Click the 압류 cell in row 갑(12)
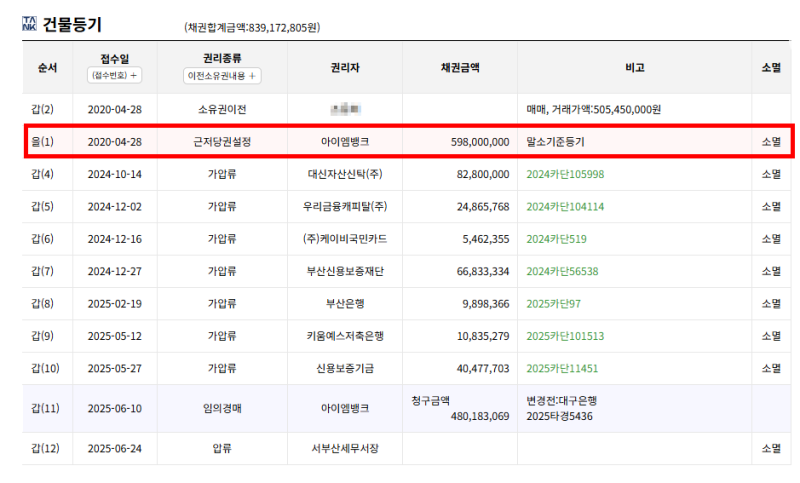Screen dimensions: 800x483 (222, 449)
